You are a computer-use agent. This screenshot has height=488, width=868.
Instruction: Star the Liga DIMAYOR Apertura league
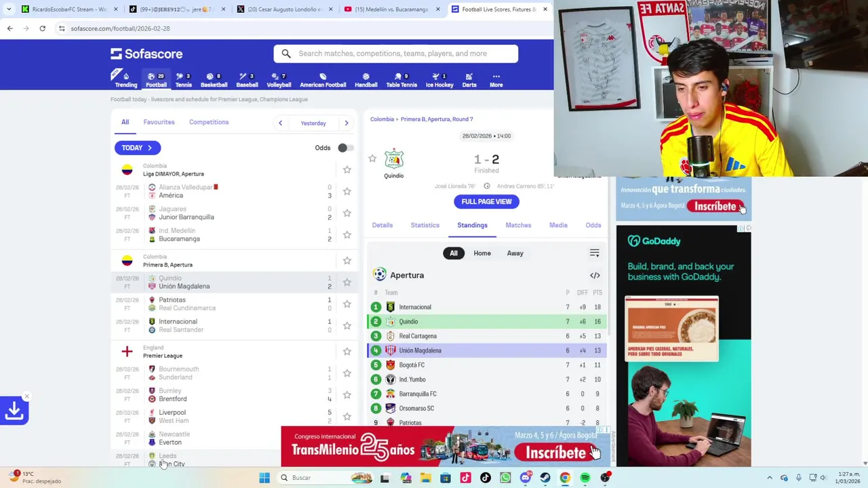(347, 169)
